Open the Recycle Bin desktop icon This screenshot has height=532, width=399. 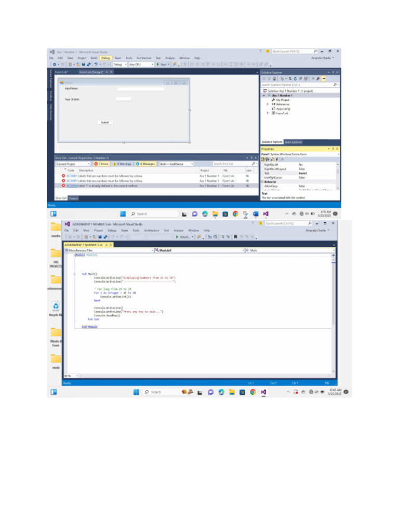point(56,309)
